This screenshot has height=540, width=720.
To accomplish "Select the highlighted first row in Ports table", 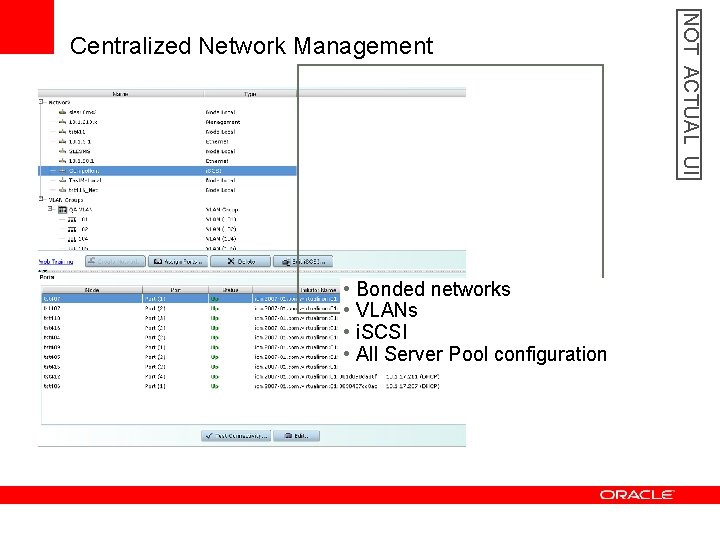I will [x=191, y=298].
